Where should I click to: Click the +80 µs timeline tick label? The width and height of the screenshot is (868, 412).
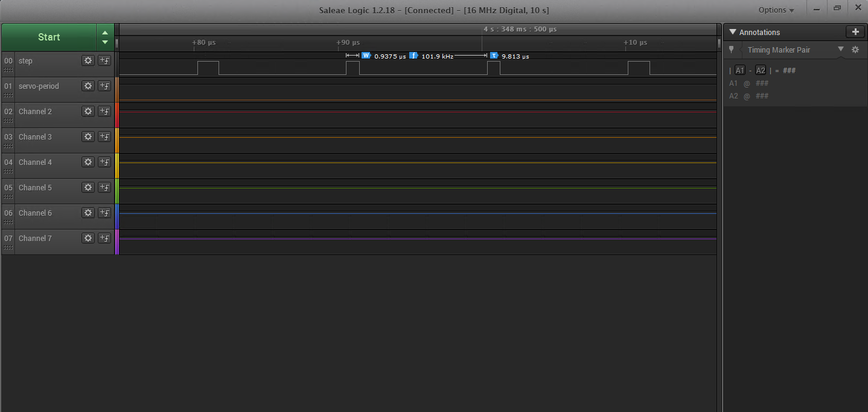204,42
